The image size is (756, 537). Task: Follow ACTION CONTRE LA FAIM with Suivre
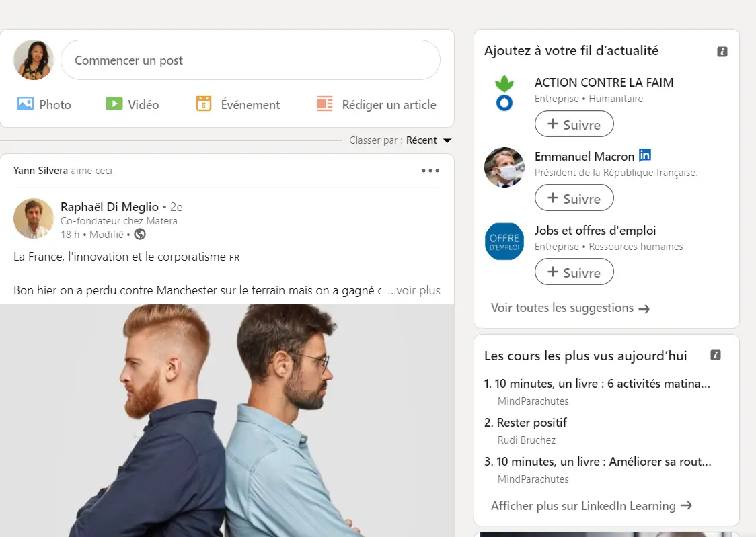(574, 124)
